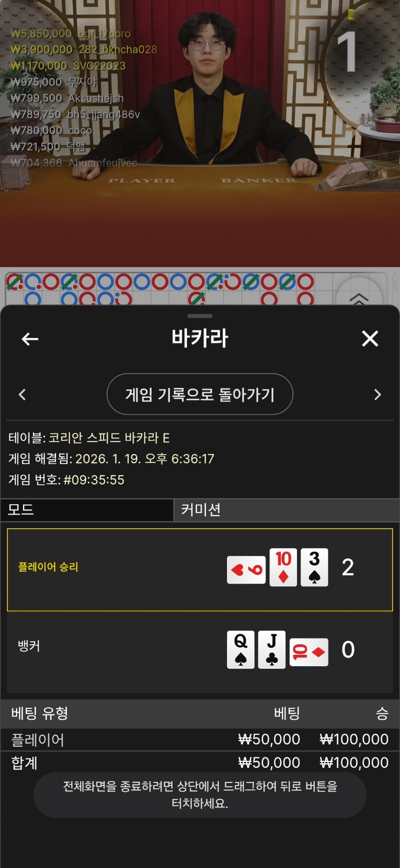
Task: Tap the Queen of spades card
Action: (x=240, y=649)
